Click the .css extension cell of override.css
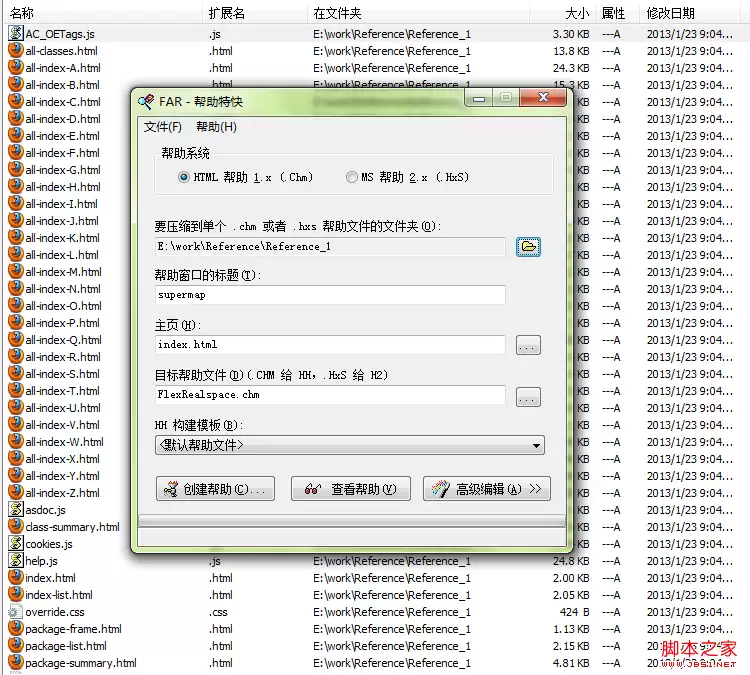 point(218,612)
